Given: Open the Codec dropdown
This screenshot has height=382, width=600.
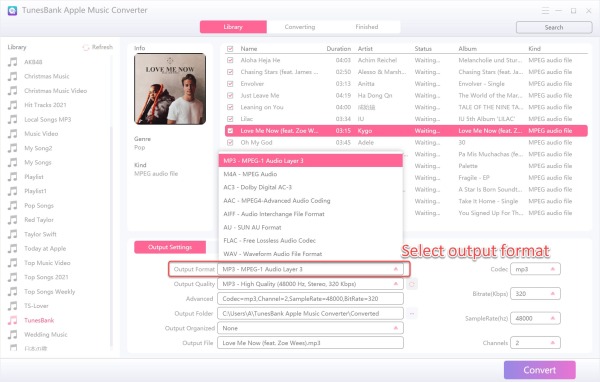Looking at the screenshot, I should click(535, 269).
